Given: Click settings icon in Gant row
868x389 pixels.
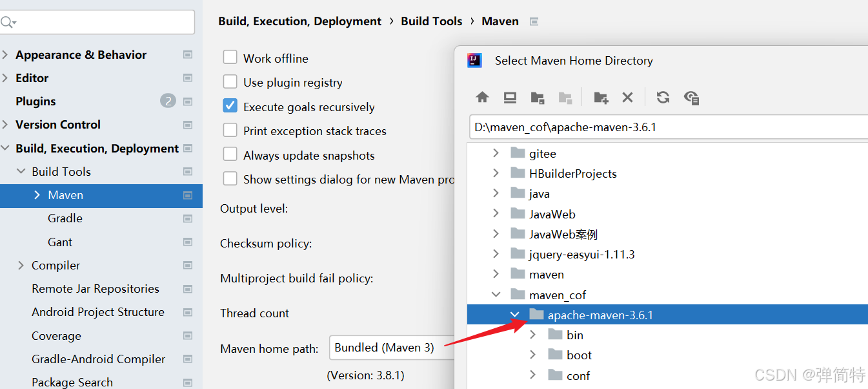Looking at the screenshot, I should point(188,242).
